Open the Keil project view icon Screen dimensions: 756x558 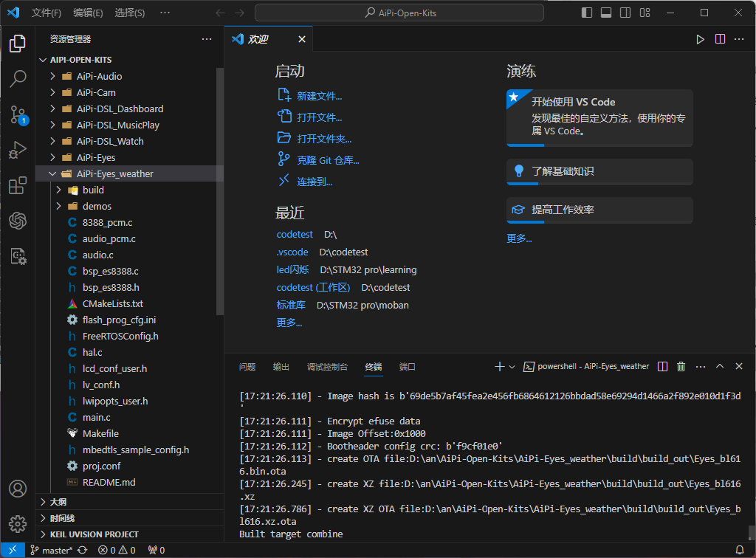[x=18, y=256]
